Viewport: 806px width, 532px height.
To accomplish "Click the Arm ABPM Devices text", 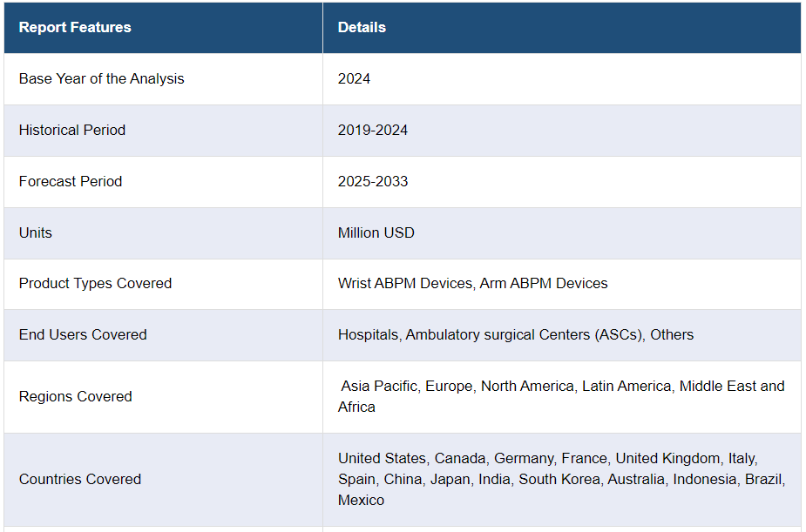I will point(544,283).
